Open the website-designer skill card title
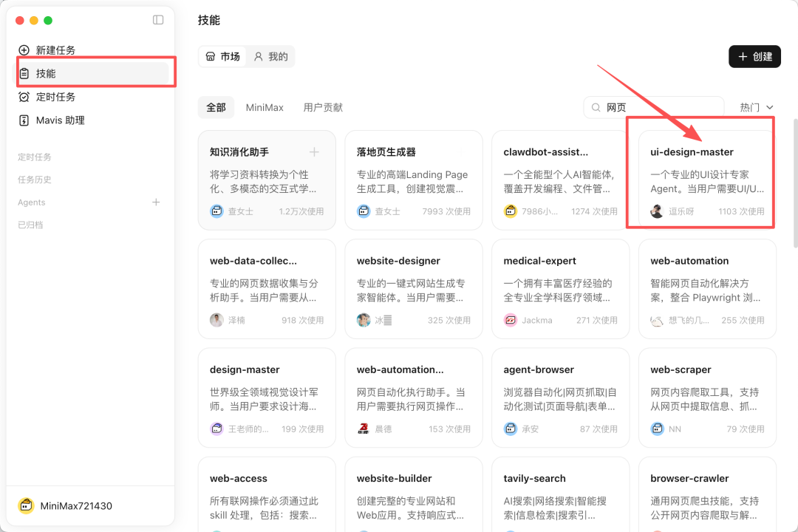The width and height of the screenshot is (798, 532). point(398,261)
